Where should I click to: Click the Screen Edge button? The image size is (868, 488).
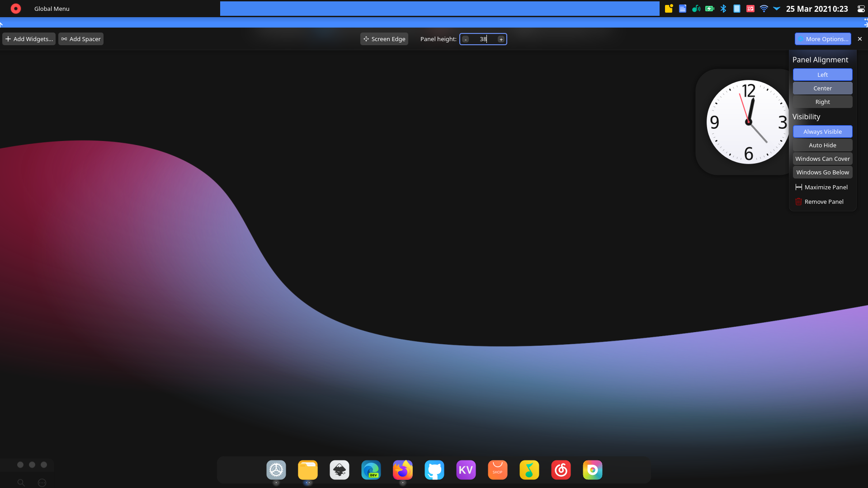point(384,39)
